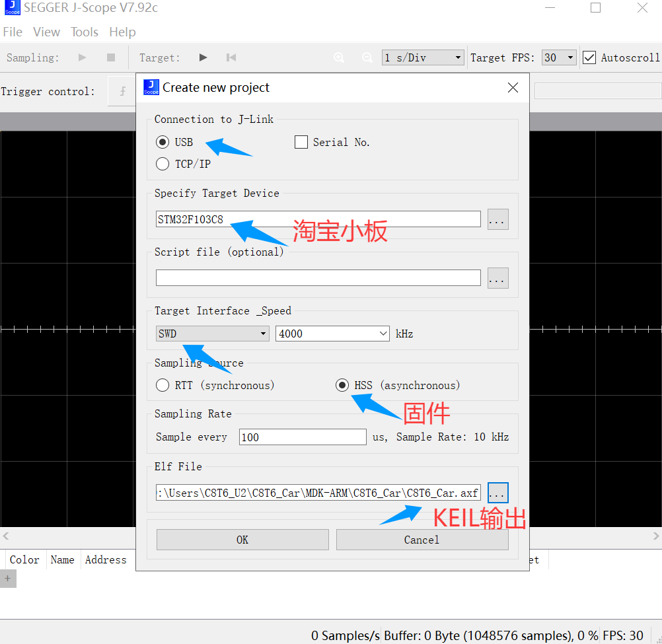Enable the Serial No. checkbox
This screenshot has width=662, height=644.
[x=301, y=142]
